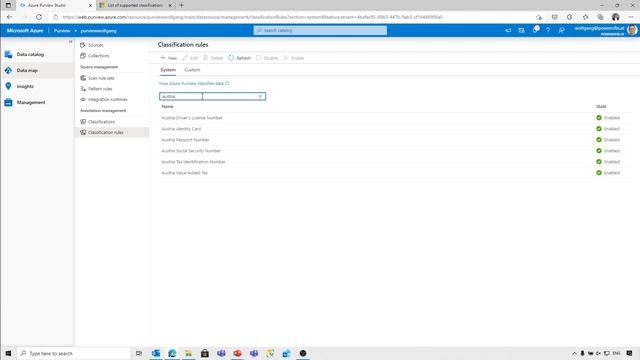
Task: Open Microsoft Edge from the taskbar
Action: (172, 353)
